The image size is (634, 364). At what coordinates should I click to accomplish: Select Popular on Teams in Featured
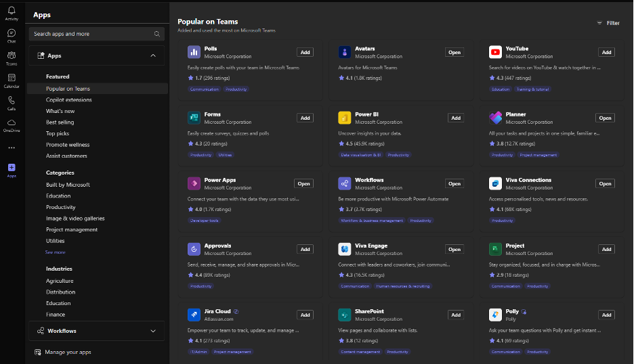98,89
